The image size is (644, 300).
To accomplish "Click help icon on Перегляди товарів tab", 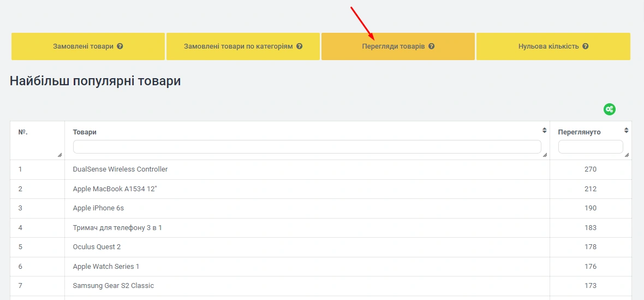I will click(431, 46).
